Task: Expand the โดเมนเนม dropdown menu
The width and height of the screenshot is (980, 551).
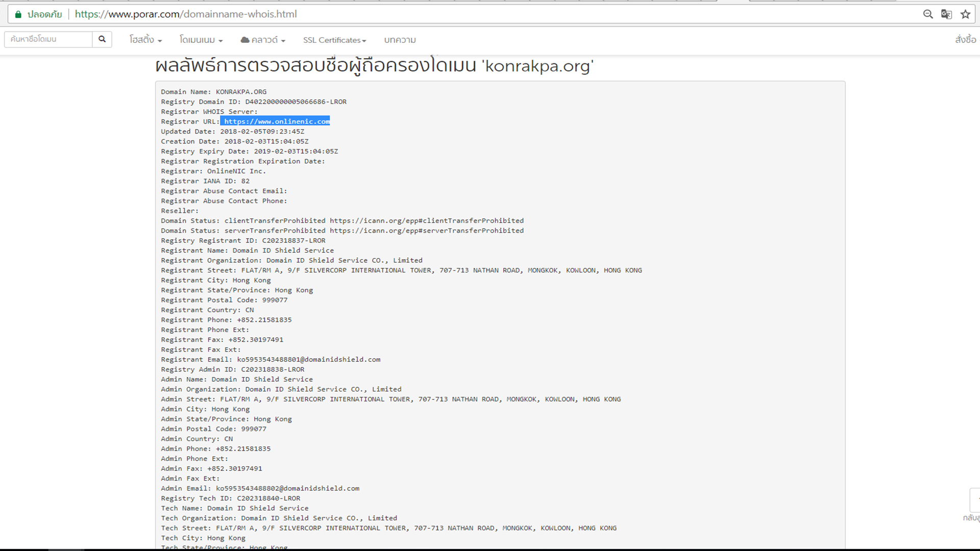Action: (201, 40)
